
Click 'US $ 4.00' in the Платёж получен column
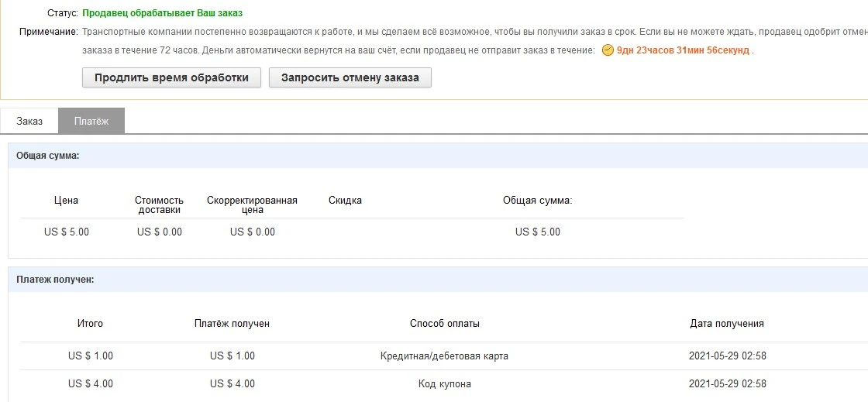tap(232, 383)
